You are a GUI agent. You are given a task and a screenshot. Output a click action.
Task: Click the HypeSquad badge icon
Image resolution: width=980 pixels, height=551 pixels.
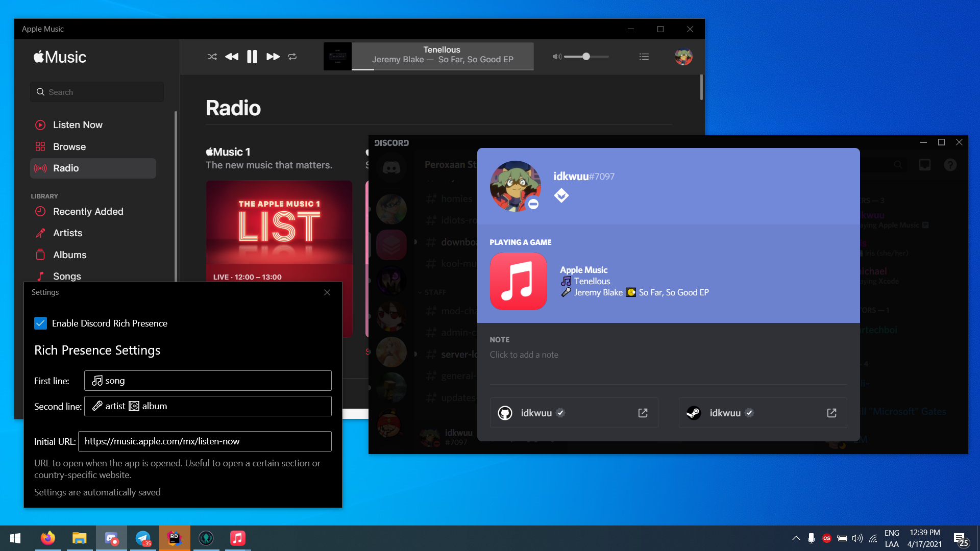pyautogui.click(x=561, y=195)
